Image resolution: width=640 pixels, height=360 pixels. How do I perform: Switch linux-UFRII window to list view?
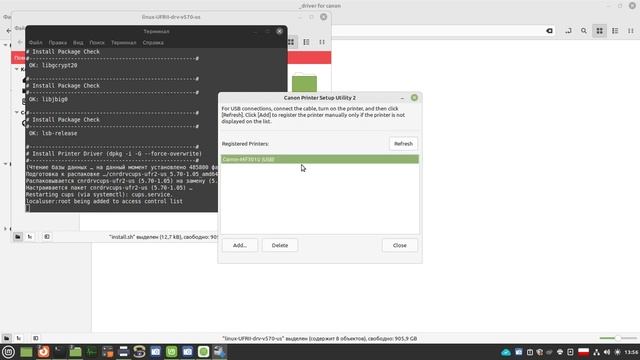306,42
